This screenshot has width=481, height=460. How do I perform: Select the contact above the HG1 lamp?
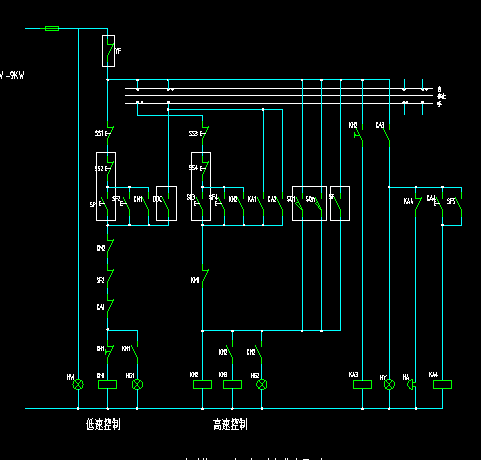[x=134, y=352]
